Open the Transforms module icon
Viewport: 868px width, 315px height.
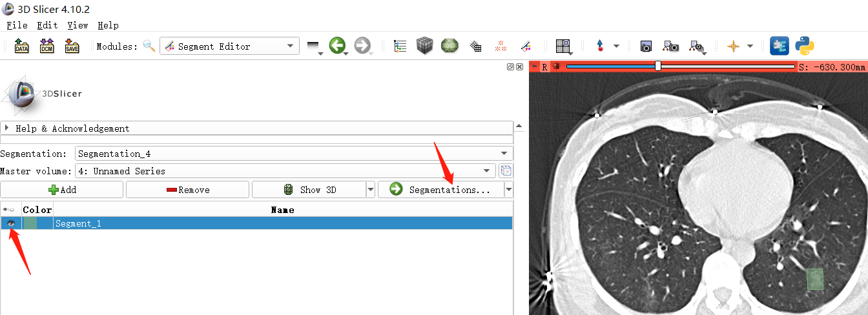476,46
